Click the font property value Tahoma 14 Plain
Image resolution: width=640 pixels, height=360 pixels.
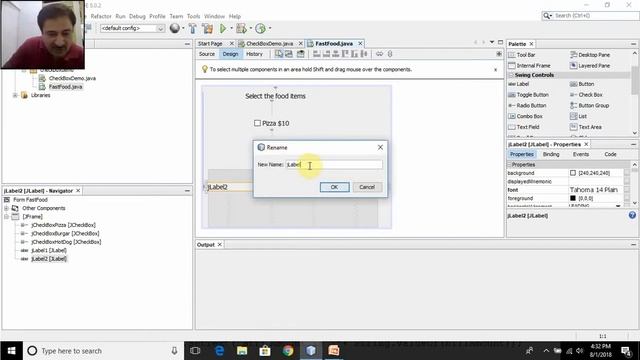click(593, 190)
